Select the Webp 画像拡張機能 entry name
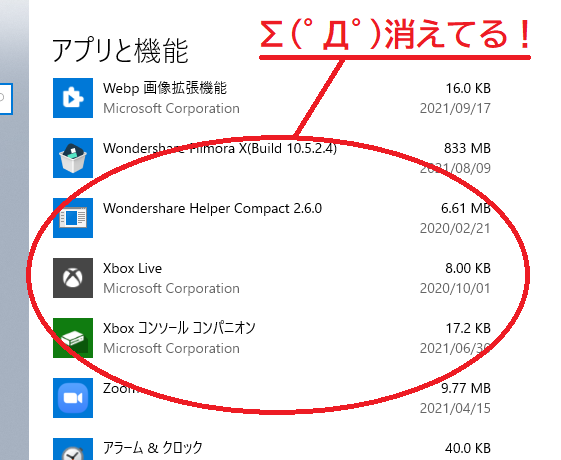This screenshot has height=460, width=561. click(165, 88)
